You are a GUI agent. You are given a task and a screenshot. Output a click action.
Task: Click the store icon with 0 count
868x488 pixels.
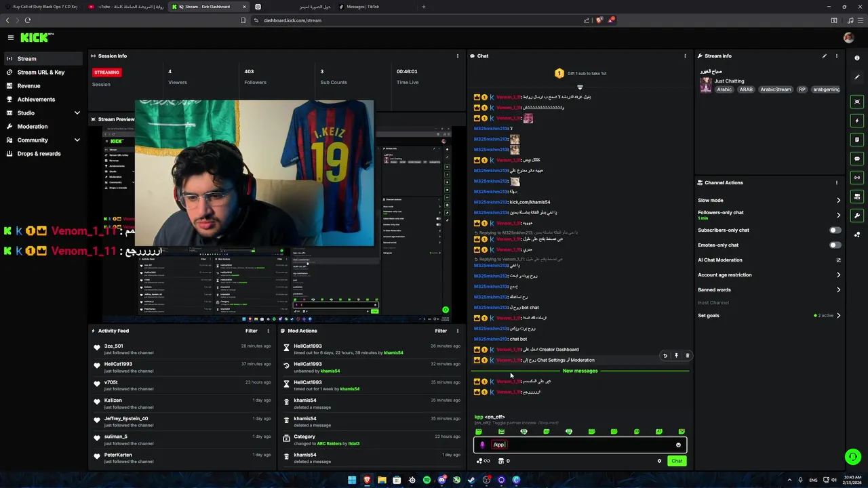click(x=504, y=461)
